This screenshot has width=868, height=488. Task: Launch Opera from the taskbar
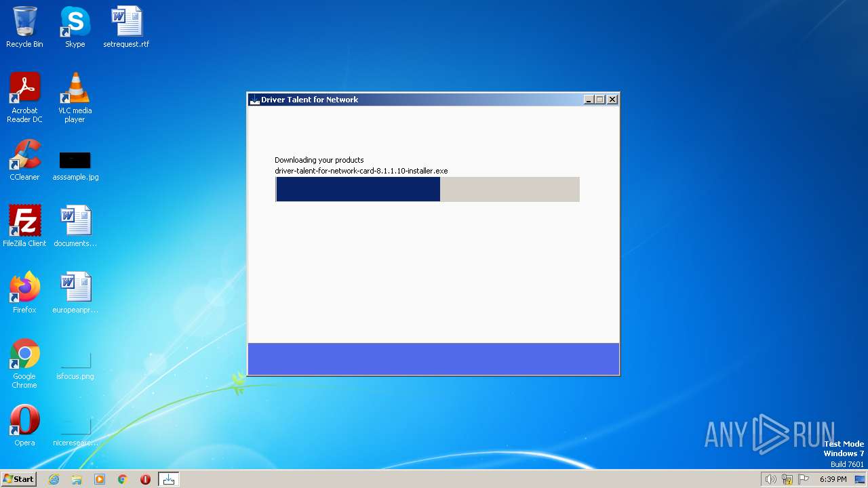145,479
